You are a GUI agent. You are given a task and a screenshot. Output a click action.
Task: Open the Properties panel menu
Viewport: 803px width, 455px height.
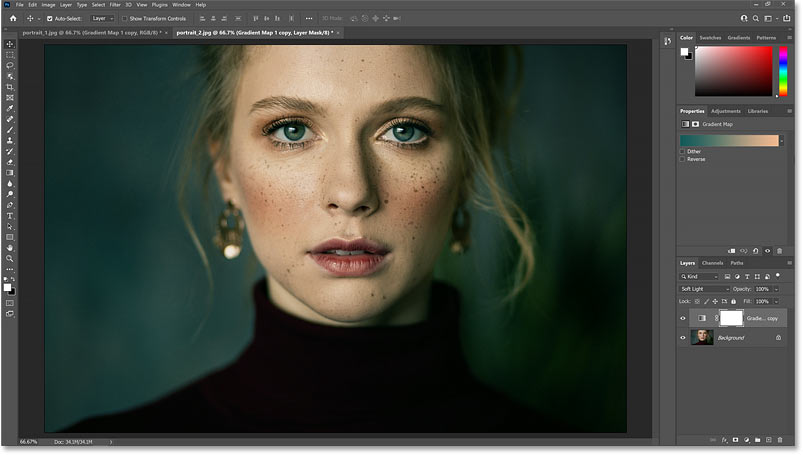[789, 111]
